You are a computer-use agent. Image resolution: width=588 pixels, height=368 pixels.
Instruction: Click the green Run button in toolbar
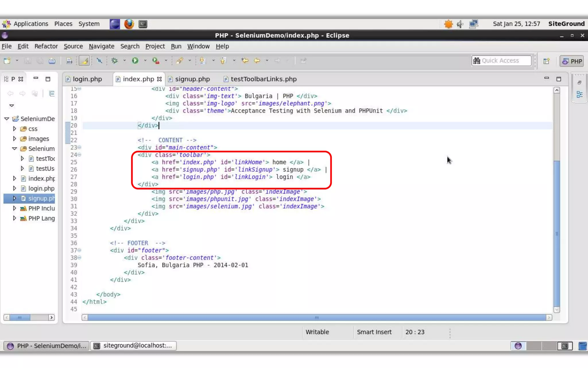coord(135,61)
